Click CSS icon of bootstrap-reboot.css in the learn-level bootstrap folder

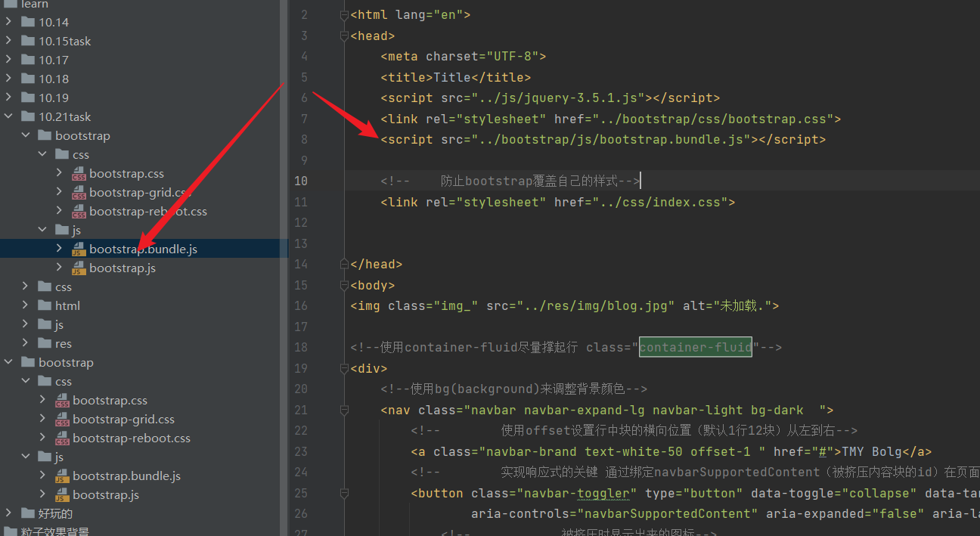tap(62, 438)
